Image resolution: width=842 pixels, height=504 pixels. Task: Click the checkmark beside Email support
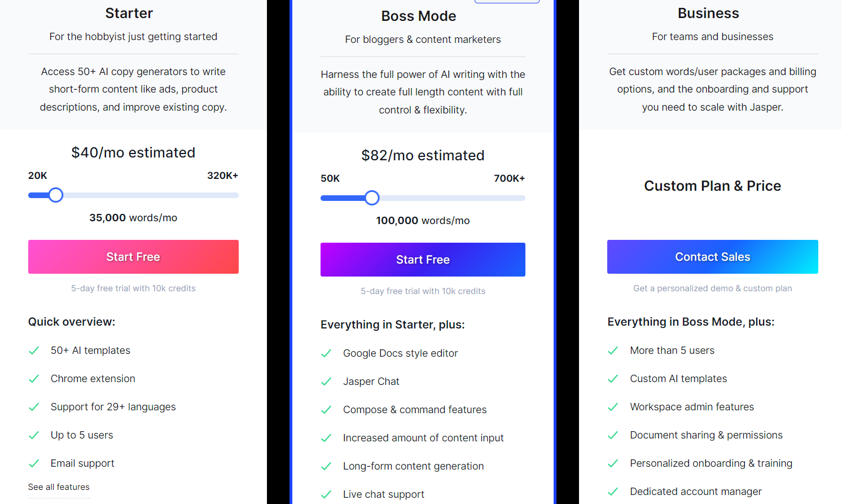(x=34, y=463)
